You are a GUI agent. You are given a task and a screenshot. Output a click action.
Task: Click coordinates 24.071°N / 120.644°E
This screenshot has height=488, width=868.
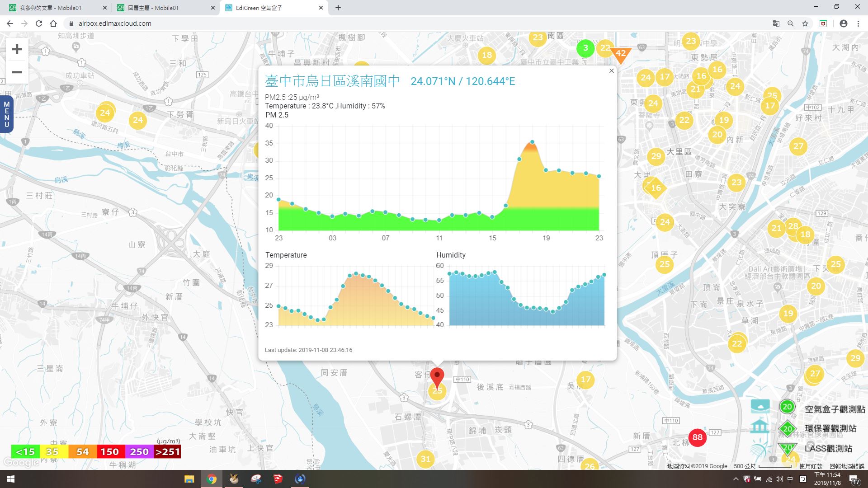463,81
